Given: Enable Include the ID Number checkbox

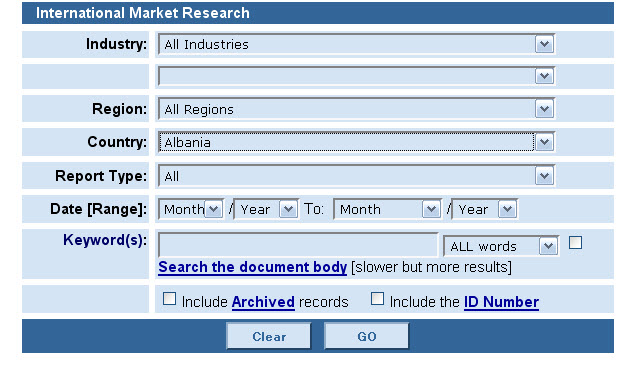Looking at the screenshot, I should pyautogui.click(x=377, y=299).
